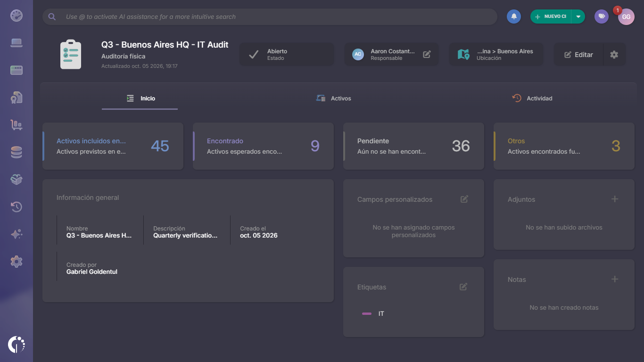
Task: Click the notifications bell icon
Action: [514, 16]
